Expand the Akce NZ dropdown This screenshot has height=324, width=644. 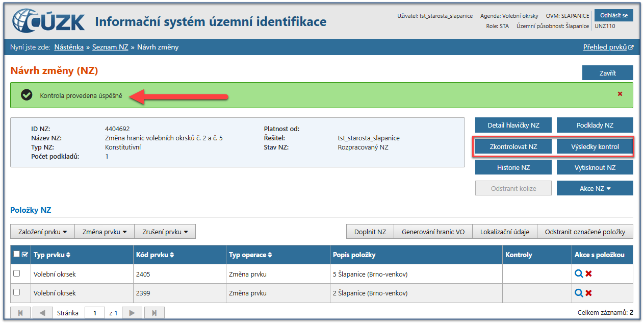tap(595, 188)
